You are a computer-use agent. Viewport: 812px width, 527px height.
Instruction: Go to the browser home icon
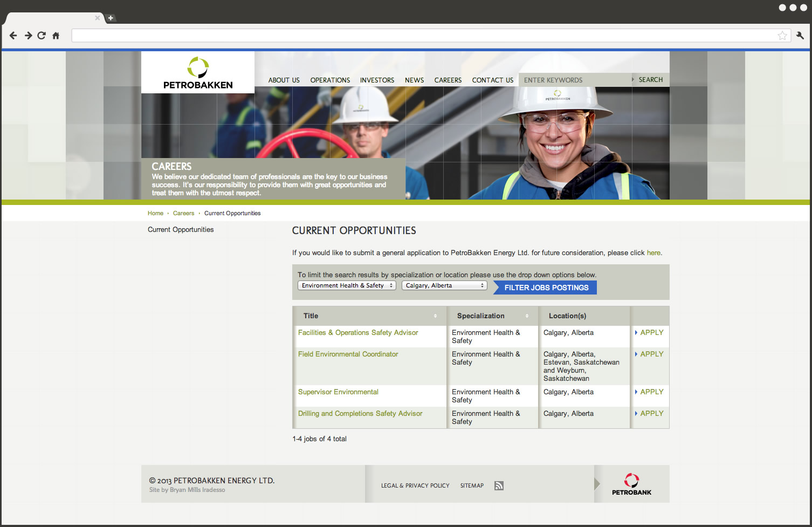[56, 36]
